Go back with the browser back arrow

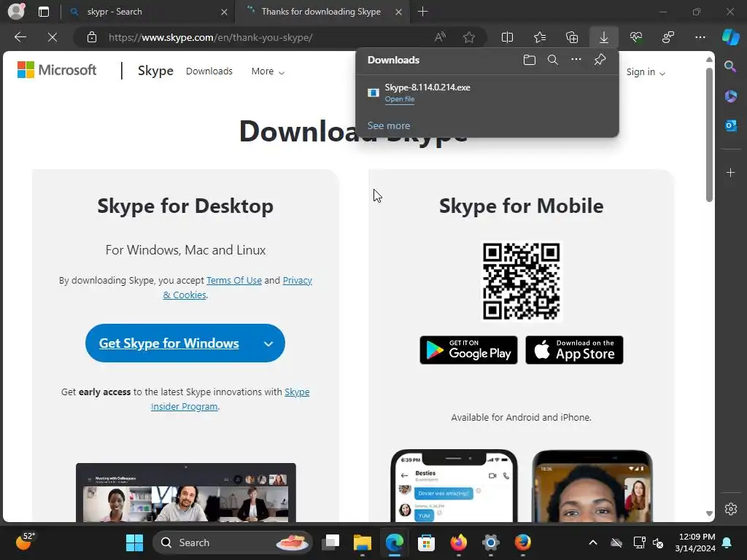[20, 37]
